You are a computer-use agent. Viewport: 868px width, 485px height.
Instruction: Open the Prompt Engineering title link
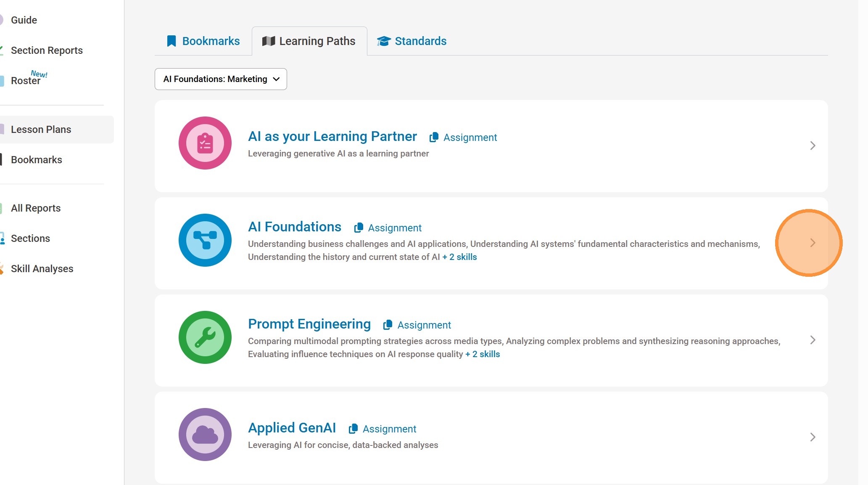(x=309, y=324)
